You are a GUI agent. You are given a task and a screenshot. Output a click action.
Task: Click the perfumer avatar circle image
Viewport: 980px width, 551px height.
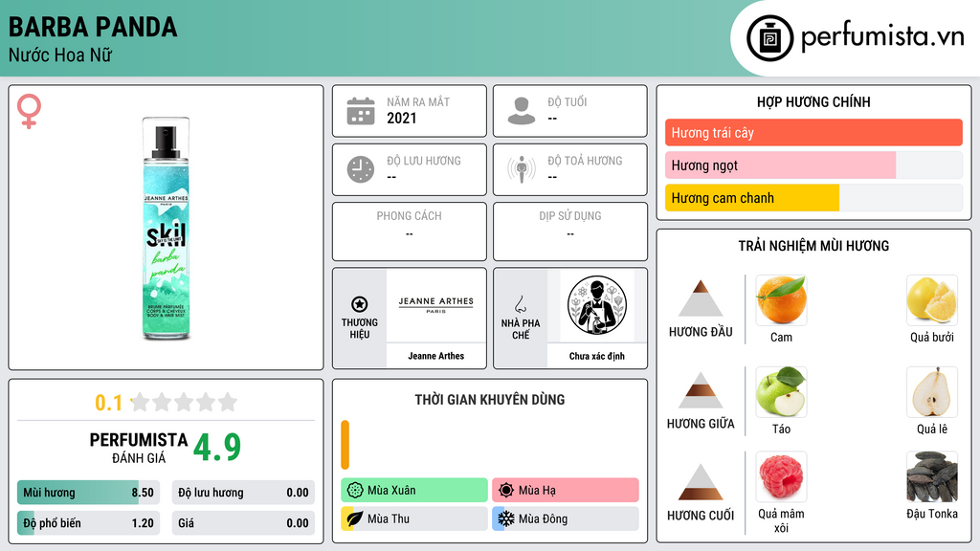[x=597, y=305]
